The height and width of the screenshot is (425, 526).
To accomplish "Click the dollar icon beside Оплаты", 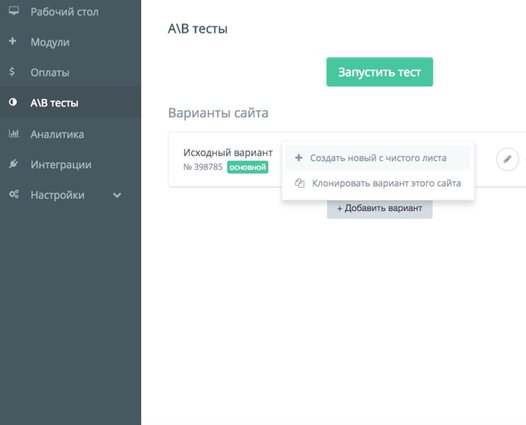I will (x=12, y=71).
